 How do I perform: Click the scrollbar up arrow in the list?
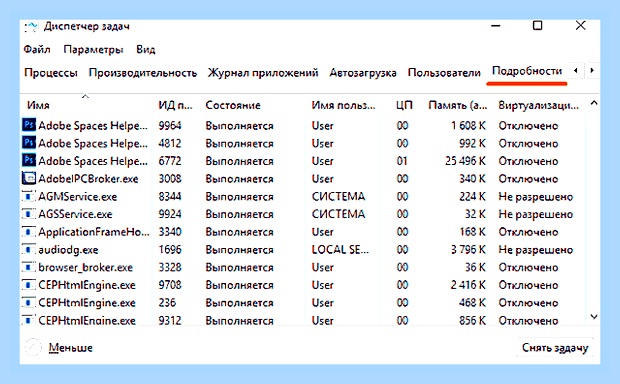click(594, 103)
